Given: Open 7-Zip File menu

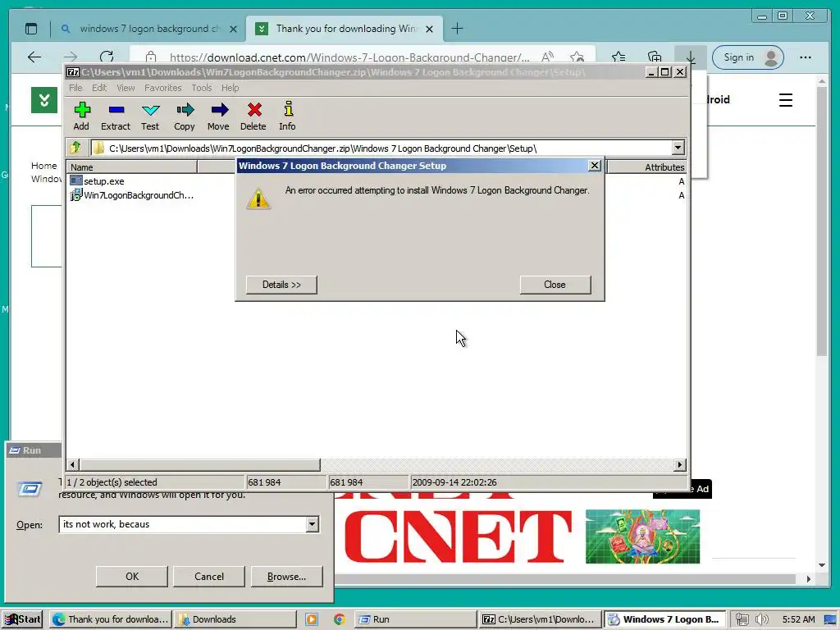Looking at the screenshot, I should (x=75, y=88).
